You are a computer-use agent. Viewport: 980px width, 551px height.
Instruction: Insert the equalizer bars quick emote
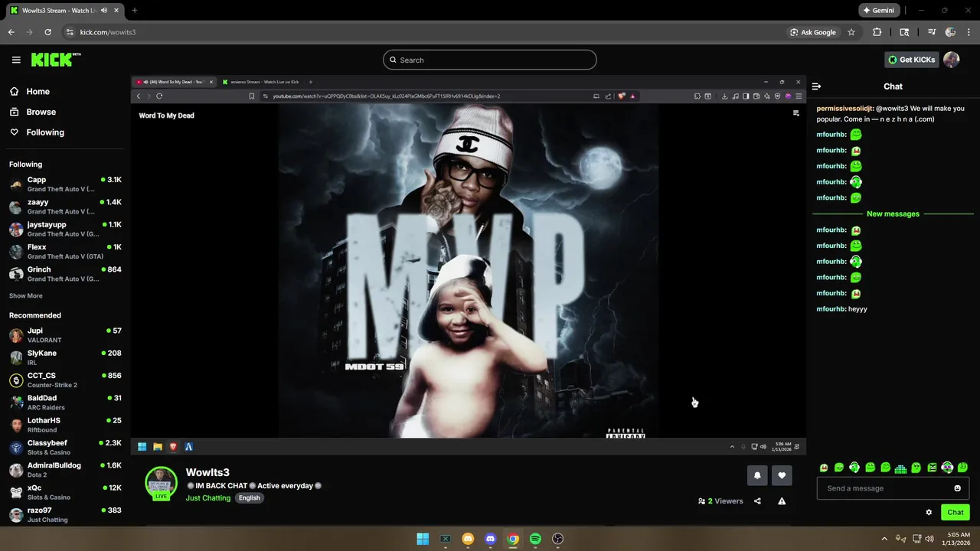900,468
